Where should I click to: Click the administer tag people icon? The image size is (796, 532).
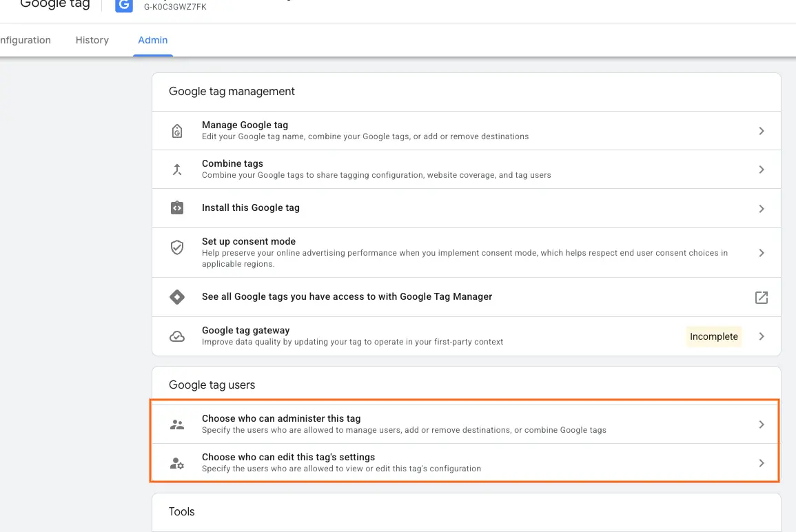[176, 424]
